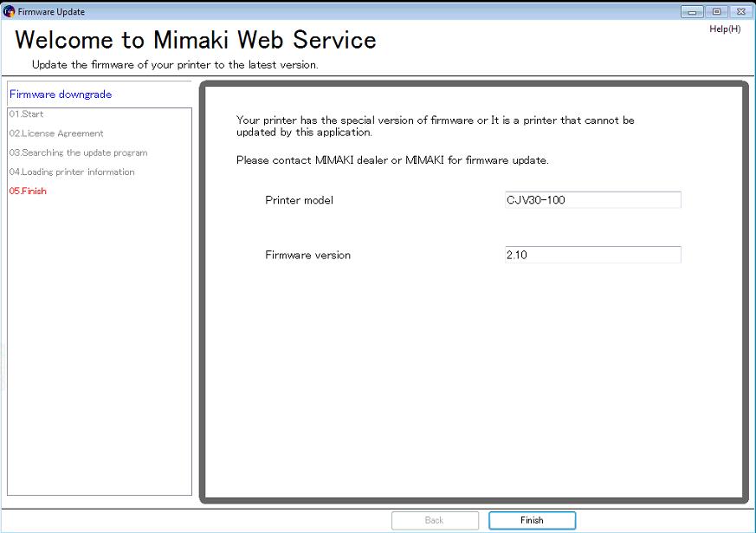Click the 'Update the firmware of your printer' subtitle
The width and height of the screenshot is (756, 533).
(x=175, y=65)
